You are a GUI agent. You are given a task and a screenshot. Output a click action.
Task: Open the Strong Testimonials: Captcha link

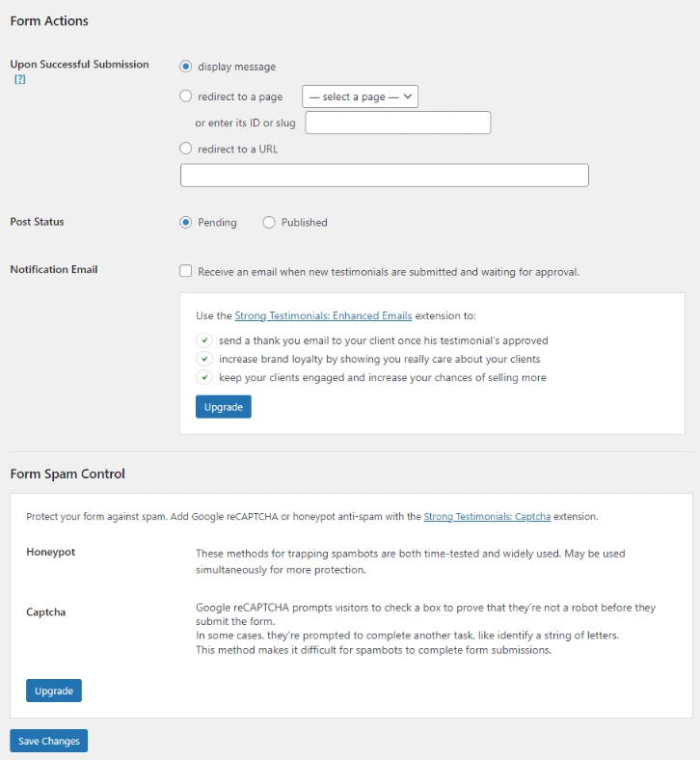[x=487, y=517]
